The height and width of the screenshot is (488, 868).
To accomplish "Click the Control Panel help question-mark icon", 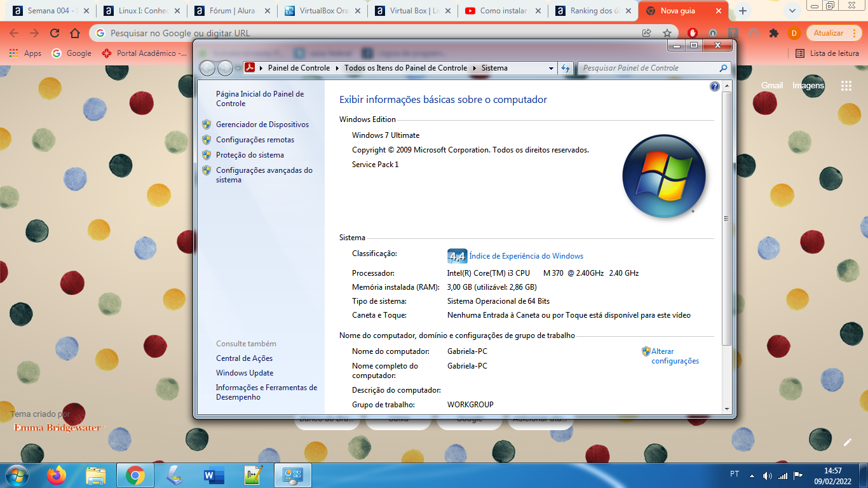I will 715,86.
